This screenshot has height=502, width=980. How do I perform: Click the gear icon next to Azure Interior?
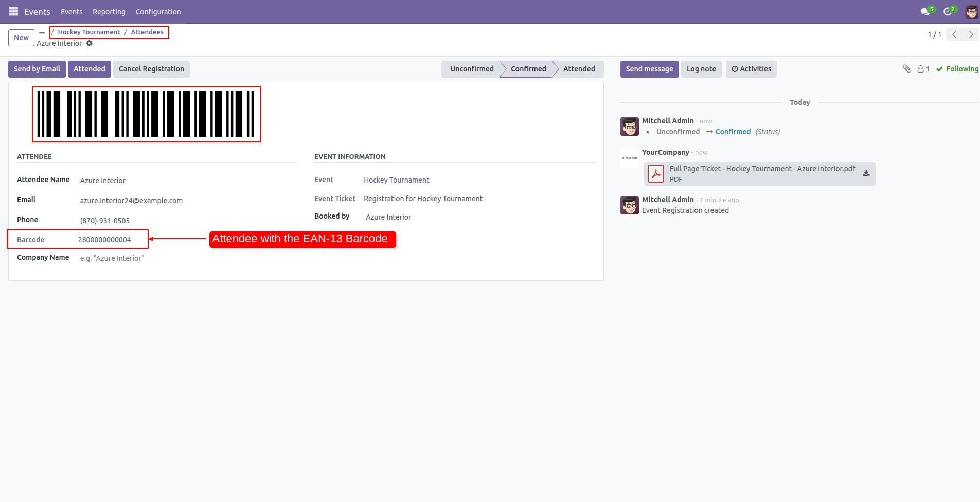(x=90, y=43)
